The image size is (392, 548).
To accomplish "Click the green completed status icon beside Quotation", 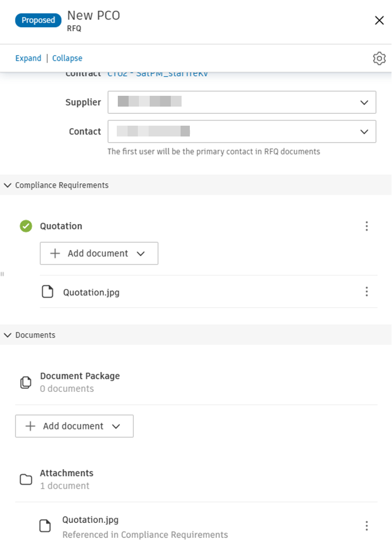I will pyautogui.click(x=25, y=226).
